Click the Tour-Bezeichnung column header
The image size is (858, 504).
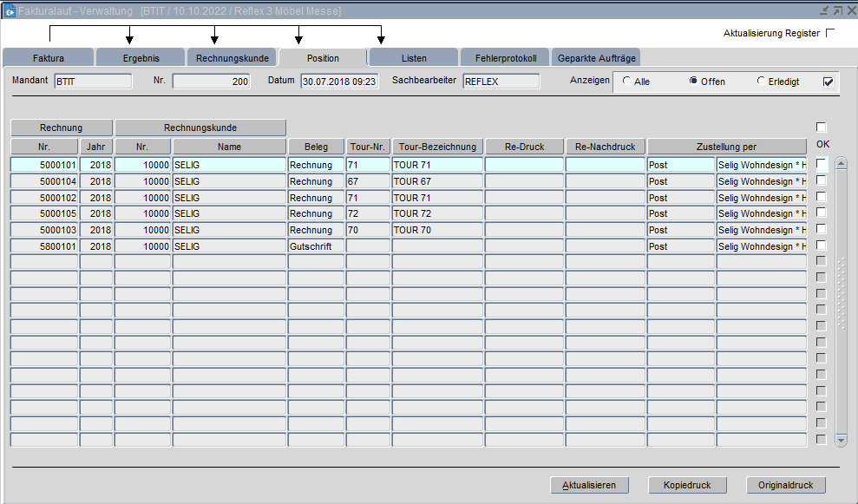pos(437,147)
